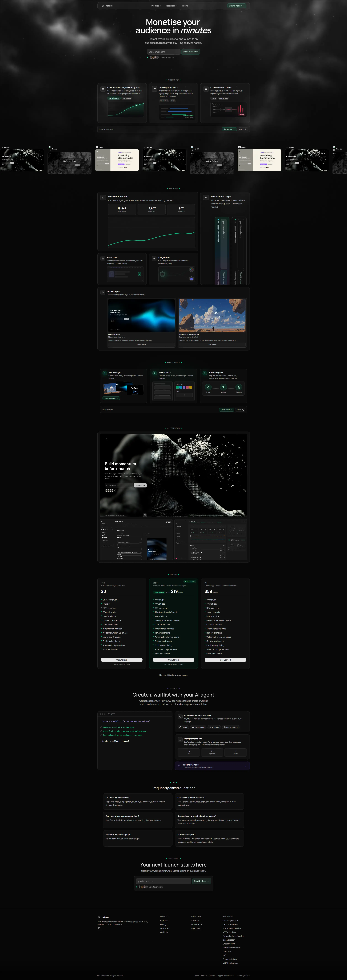This screenshot has height=980, width=347.
Task: Click the logo upload placeholder under Logo
Action: (x=184, y=395)
